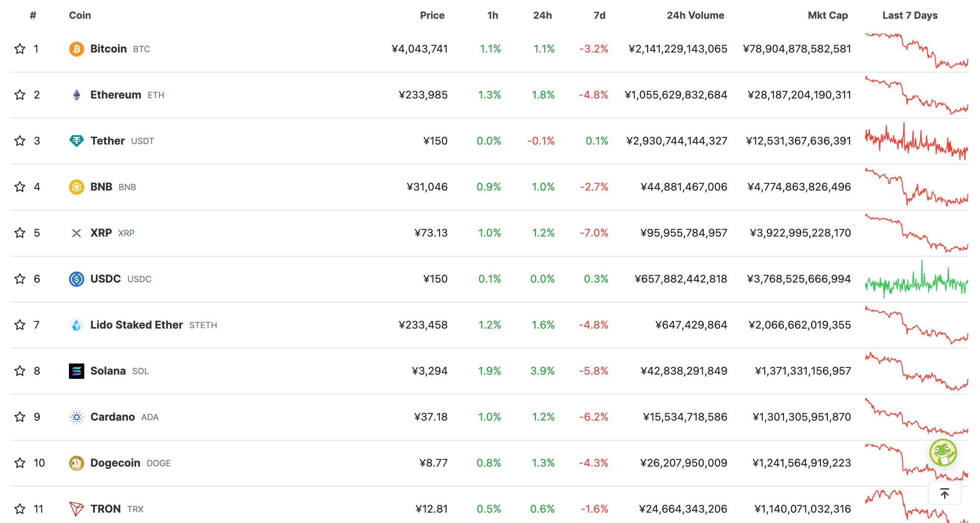Click BNB's price ¥31,046

click(427, 187)
